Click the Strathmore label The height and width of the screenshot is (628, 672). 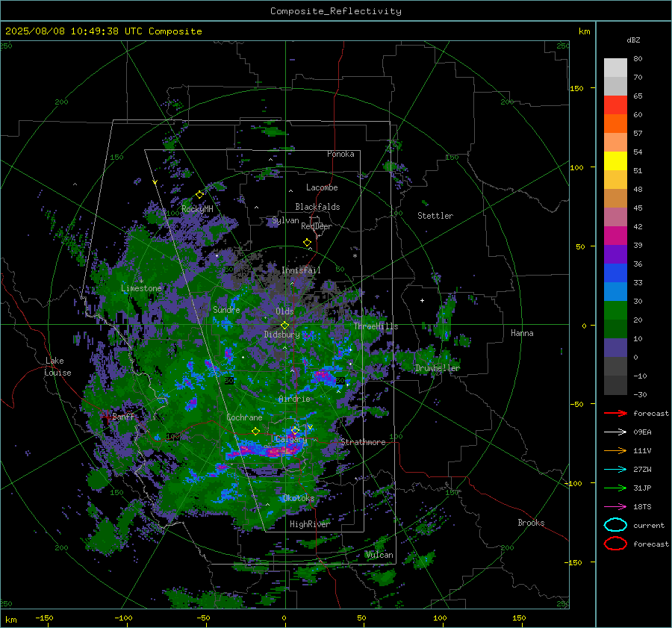363,442
